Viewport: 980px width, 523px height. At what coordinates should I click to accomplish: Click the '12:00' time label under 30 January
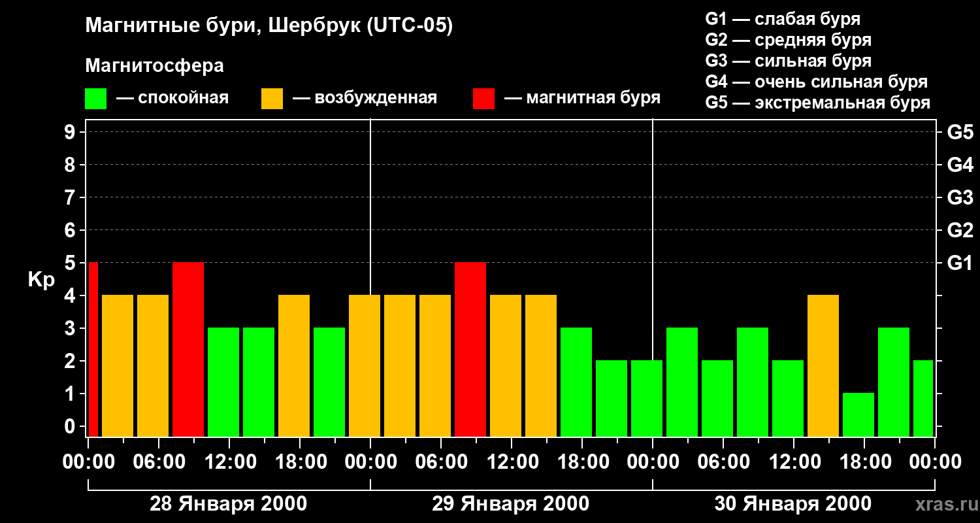(x=794, y=462)
